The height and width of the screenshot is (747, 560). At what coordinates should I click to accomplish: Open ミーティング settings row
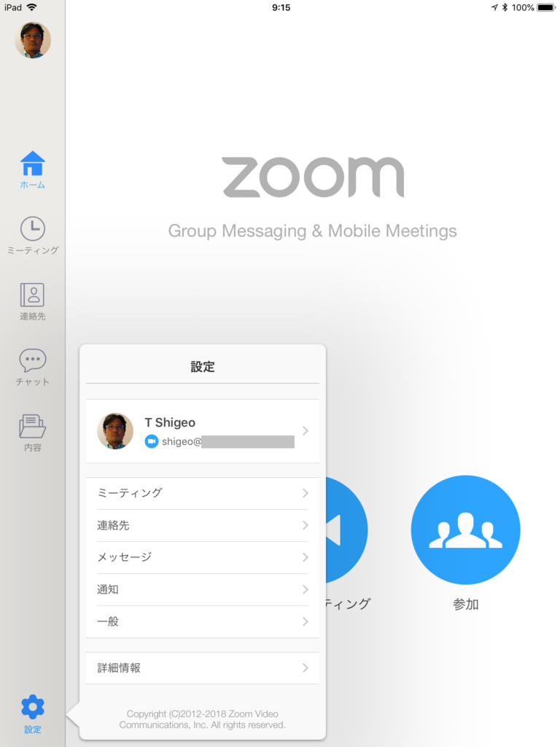click(203, 493)
